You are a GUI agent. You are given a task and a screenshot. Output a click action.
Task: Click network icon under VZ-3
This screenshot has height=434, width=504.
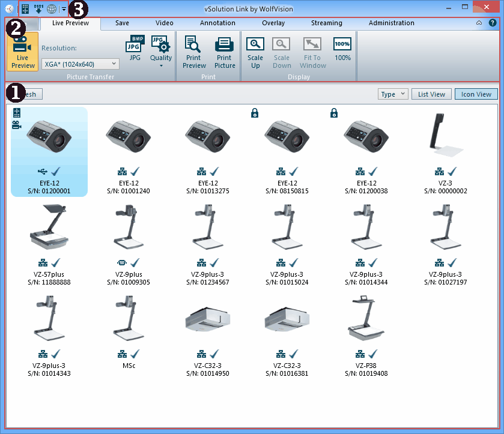pos(439,172)
